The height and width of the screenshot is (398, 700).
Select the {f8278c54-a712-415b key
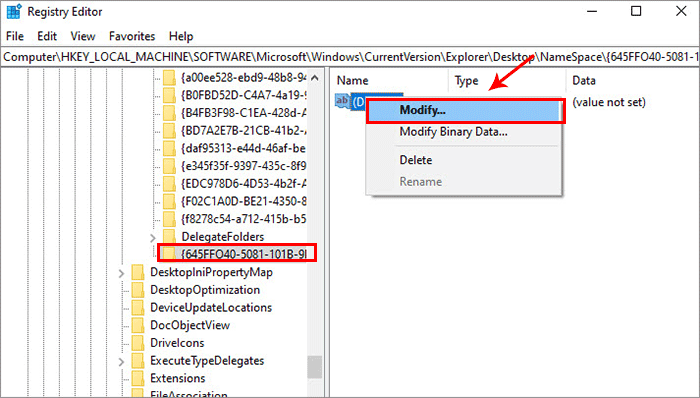point(244,219)
